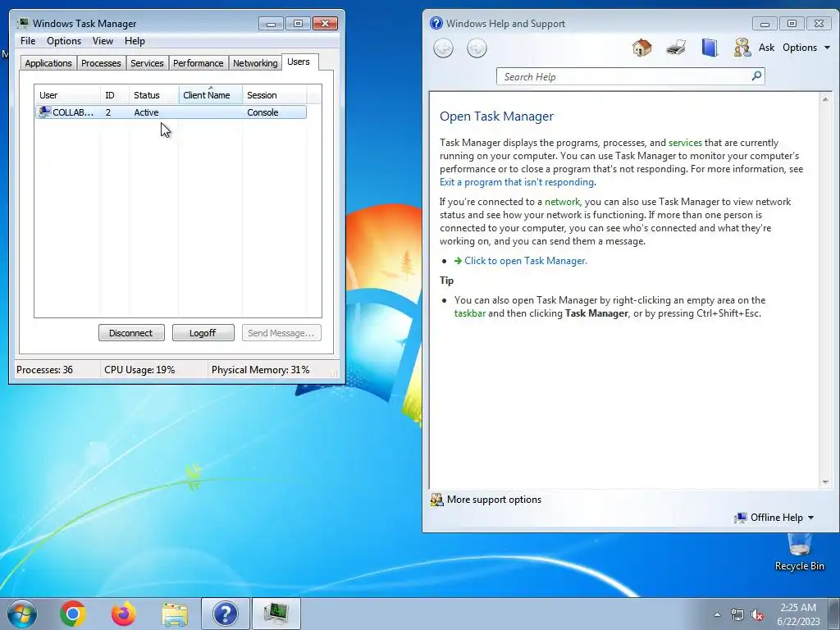840x630 pixels.
Task: Click the More support options icon
Action: click(x=436, y=500)
